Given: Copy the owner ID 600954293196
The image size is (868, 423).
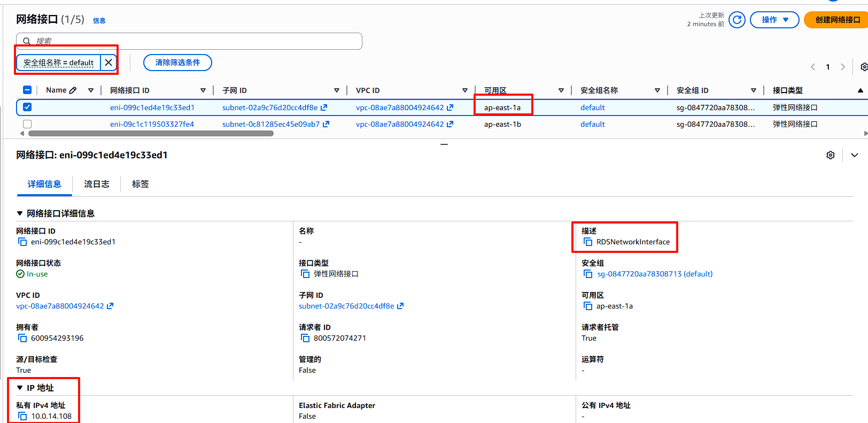Looking at the screenshot, I should [x=22, y=338].
